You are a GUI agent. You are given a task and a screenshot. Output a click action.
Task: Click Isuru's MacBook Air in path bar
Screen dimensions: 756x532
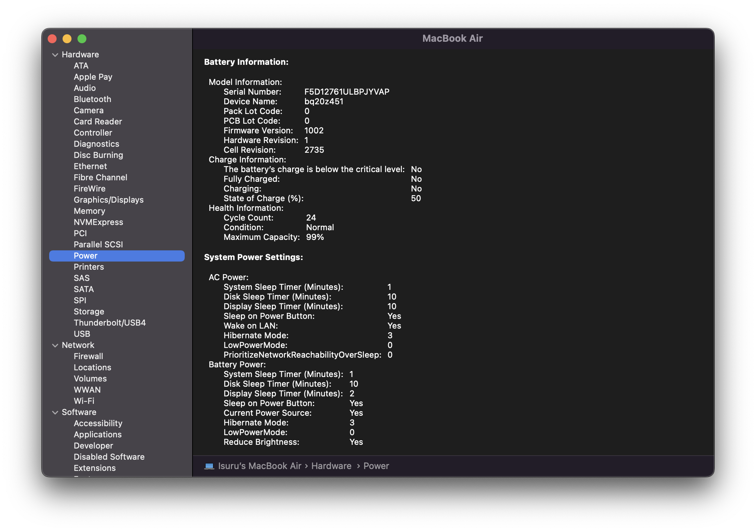[x=259, y=466]
